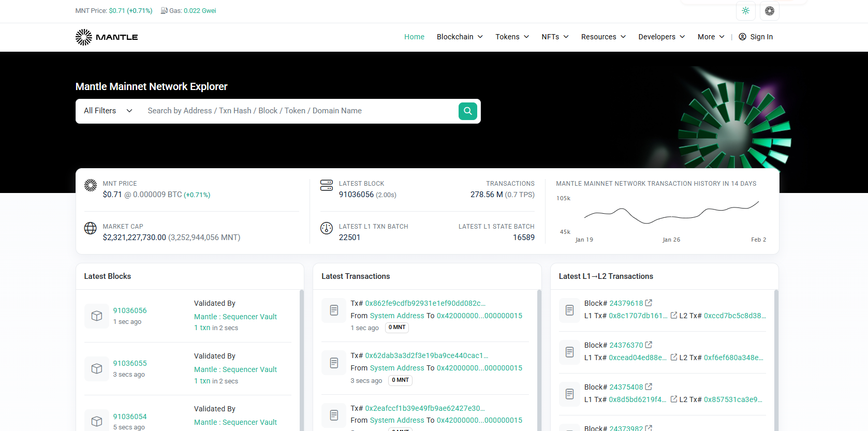The image size is (868, 431).
Task: Open the Developers menu
Action: (661, 37)
